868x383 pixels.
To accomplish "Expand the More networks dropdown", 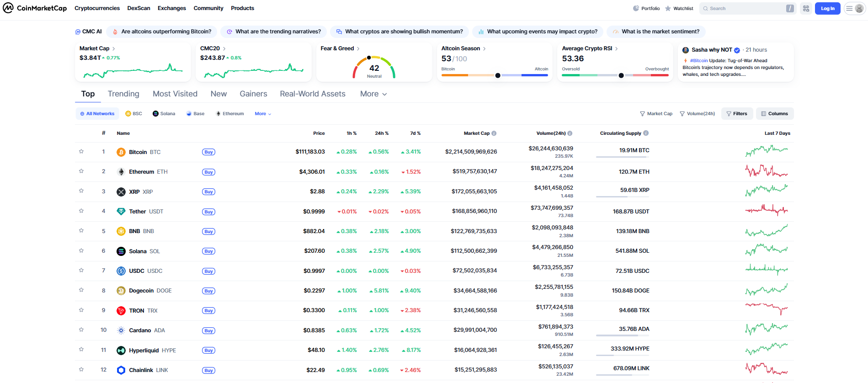I will pos(263,114).
